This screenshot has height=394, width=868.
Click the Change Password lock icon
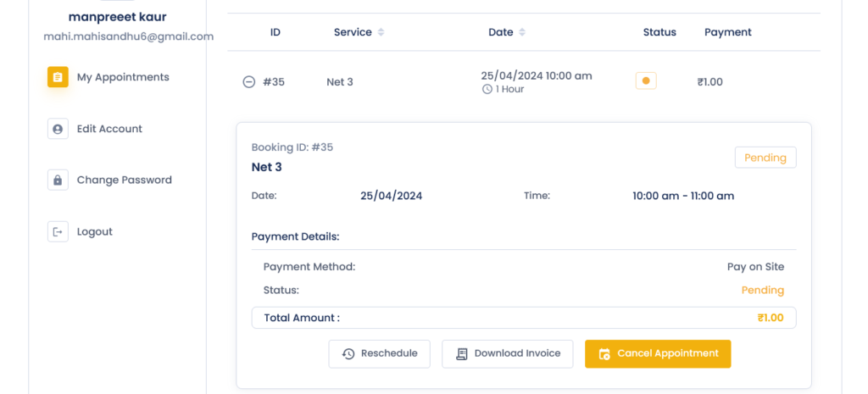click(58, 180)
